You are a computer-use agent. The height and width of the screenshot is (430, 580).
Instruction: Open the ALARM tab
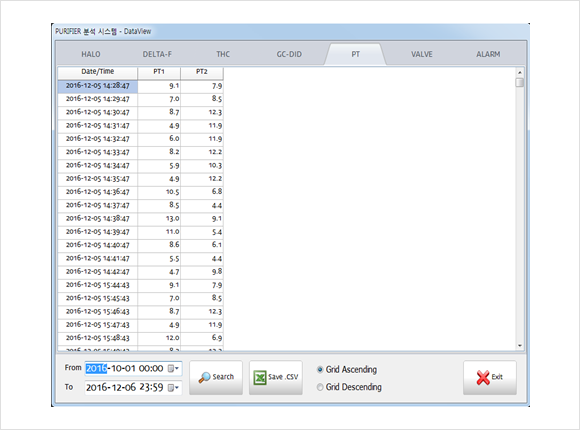click(488, 54)
